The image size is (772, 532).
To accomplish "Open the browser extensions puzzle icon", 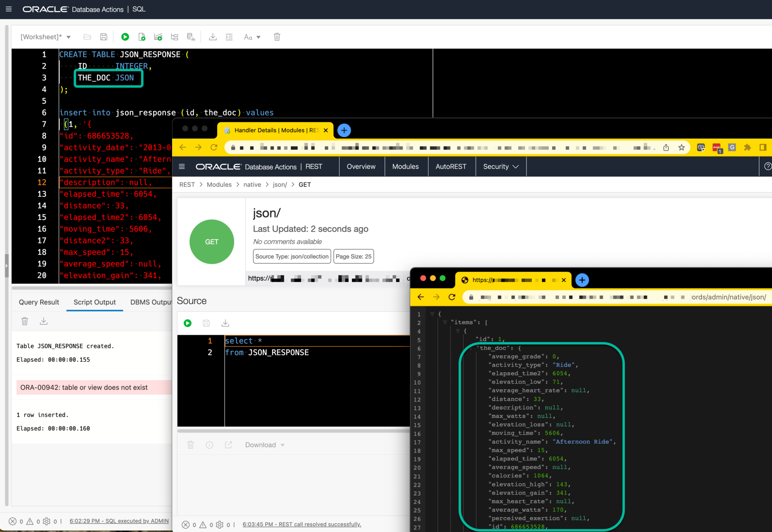I will [747, 147].
